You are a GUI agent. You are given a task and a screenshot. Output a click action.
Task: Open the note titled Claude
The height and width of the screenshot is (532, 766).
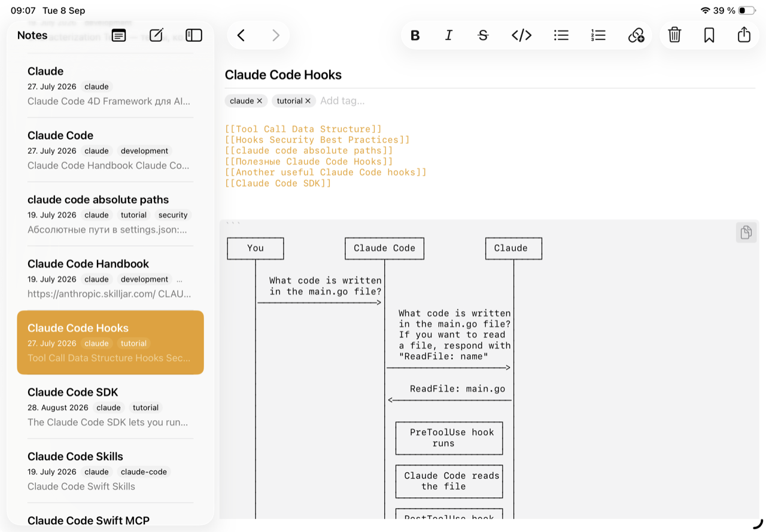click(110, 86)
